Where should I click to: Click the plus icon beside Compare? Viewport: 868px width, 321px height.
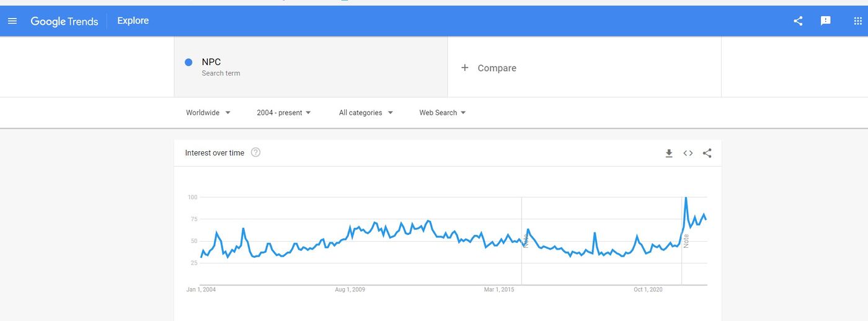click(465, 68)
